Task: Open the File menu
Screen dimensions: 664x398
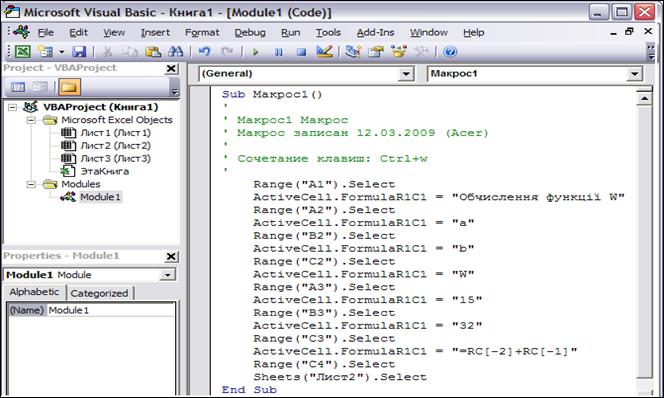Action: tap(45, 33)
